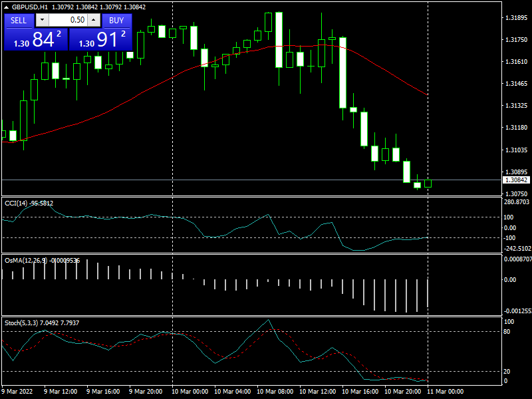Click the CCI(14) indicator label

pos(29,203)
